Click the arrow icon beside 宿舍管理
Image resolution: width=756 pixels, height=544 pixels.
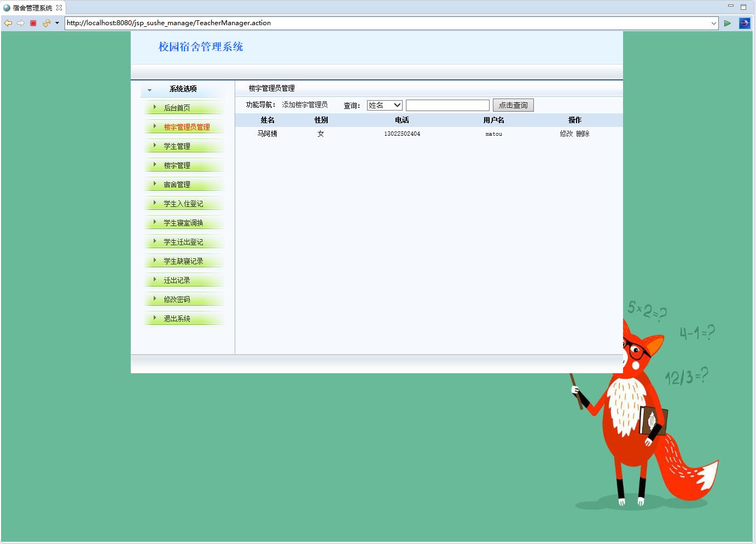pos(155,184)
